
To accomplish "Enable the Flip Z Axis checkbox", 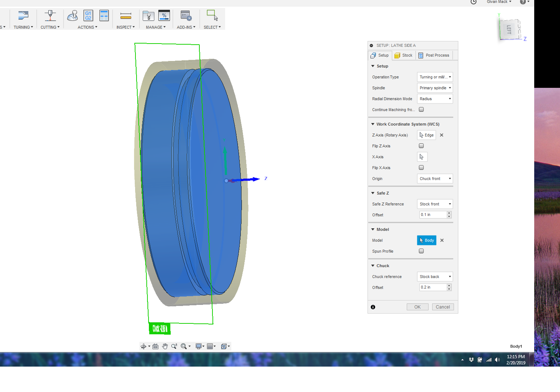I will coord(421,146).
